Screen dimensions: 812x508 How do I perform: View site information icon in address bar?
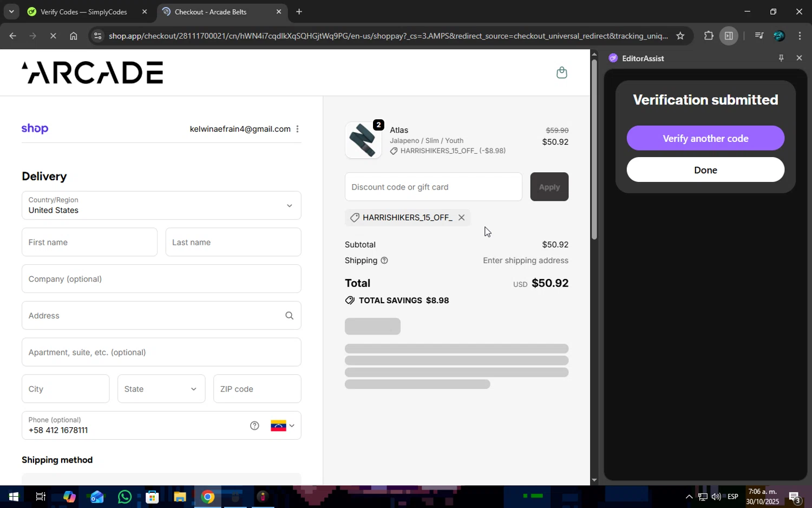pyautogui.click(x=97, y=36)
